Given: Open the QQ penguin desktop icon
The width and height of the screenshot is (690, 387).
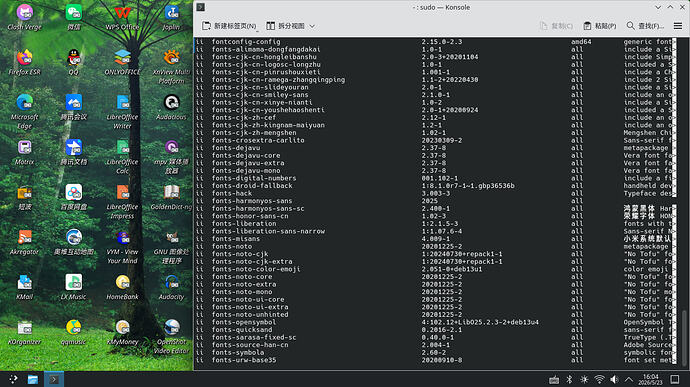Looking at the screenshot, I should click(73, 58).
